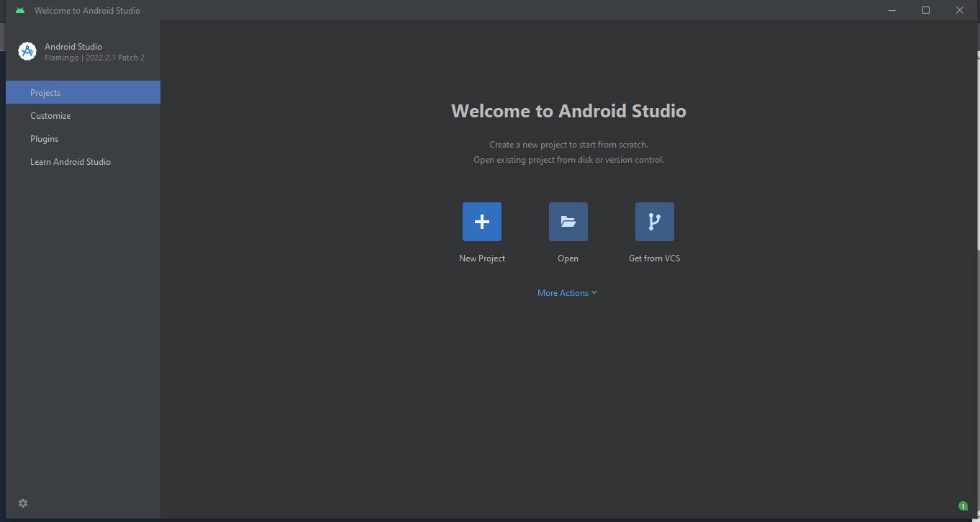980x522 pixels.
Task: Open the Plugins tab
Action: tap(83, 138)
